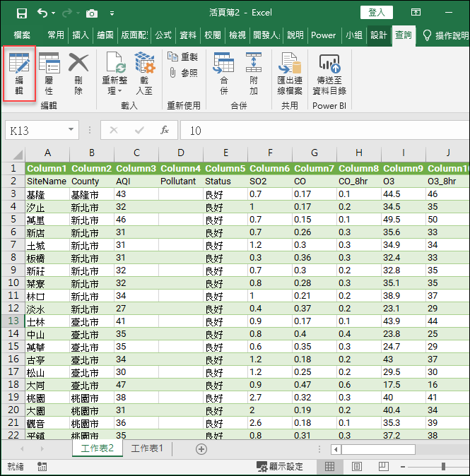
Task: Click the zoom slider handle
Action: click(444, 467)
